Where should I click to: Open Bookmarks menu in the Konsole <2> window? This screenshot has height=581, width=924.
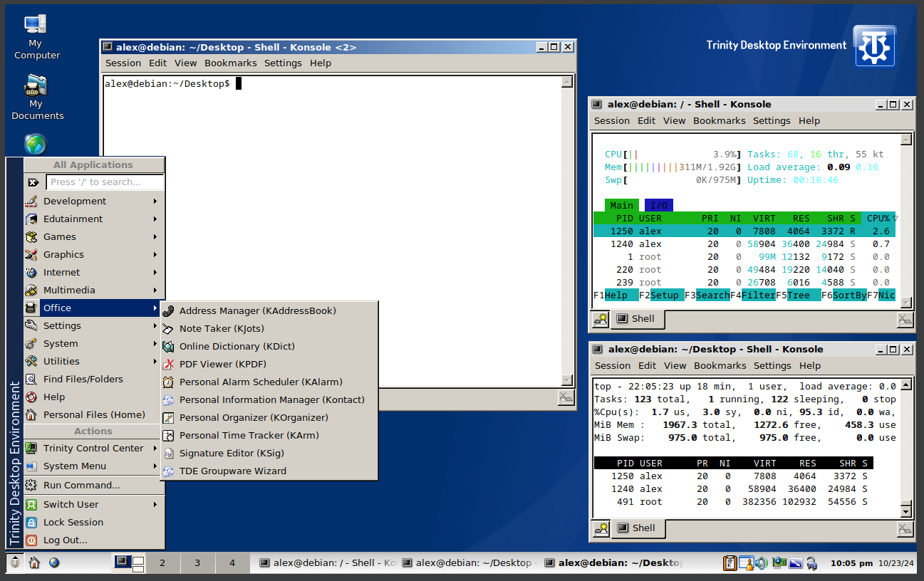click(230, 63)
